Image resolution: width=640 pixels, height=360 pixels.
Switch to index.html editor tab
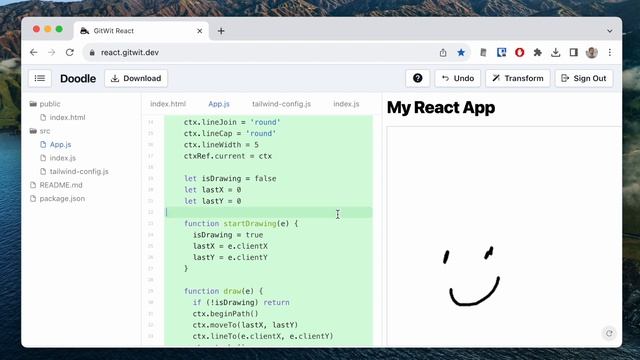pyautogui.click(x=168, y=104)
